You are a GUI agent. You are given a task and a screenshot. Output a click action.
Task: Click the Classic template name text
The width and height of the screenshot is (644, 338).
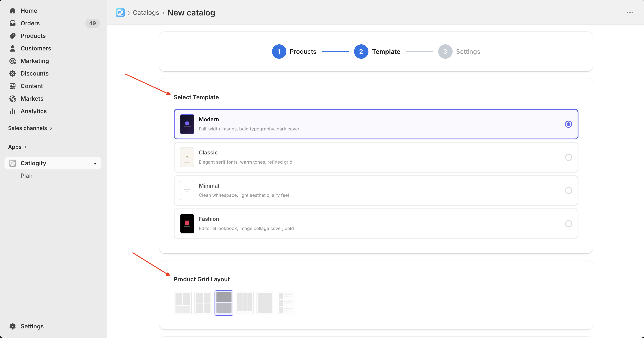coord(208,152)
